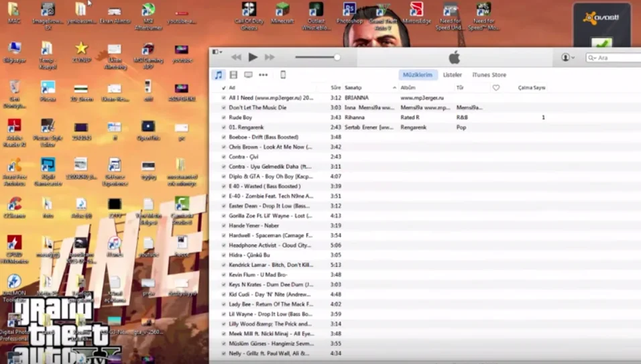641x364 pixels.
Task: Click the Apple logo in the iTunes display
Action: [454, 58]
